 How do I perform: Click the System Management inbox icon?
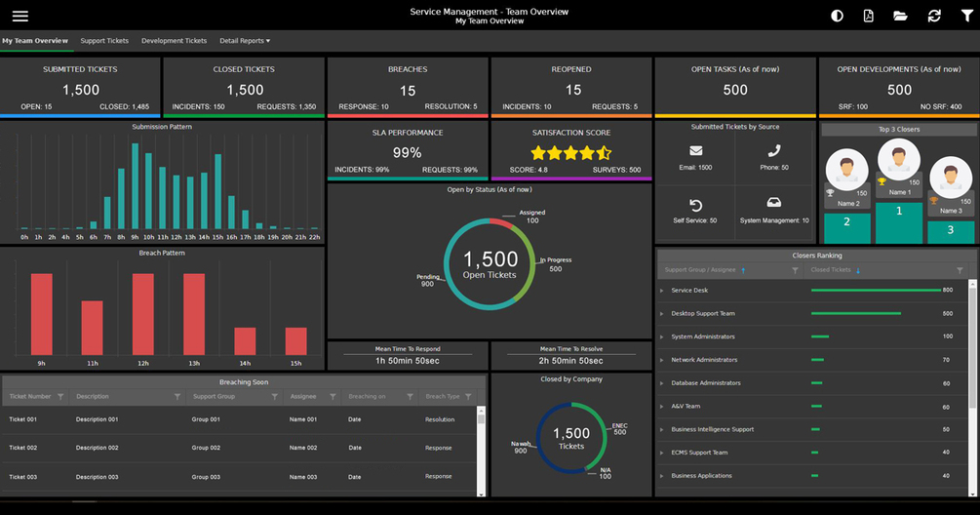[x=773, y=203]
